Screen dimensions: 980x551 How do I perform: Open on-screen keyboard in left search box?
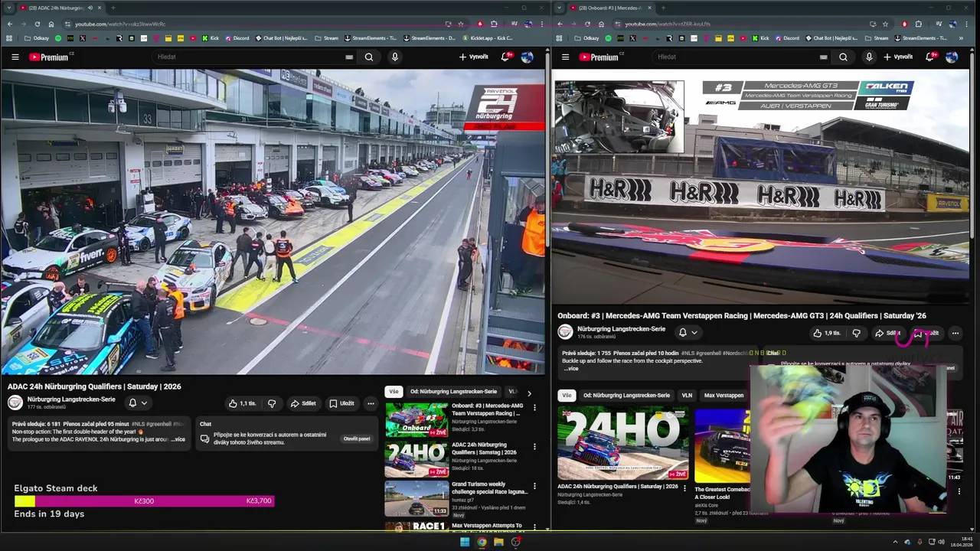[x=349, y=57]
